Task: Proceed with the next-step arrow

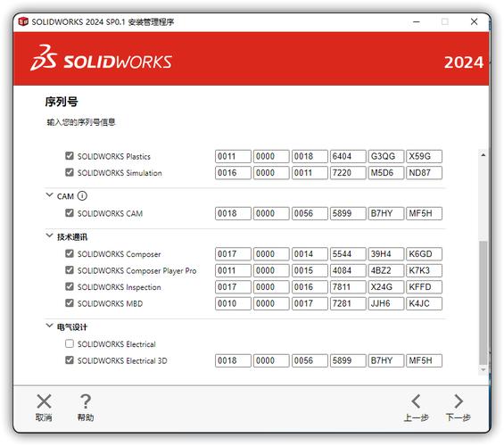Action: pyautogui.click(x=459, y=401)
